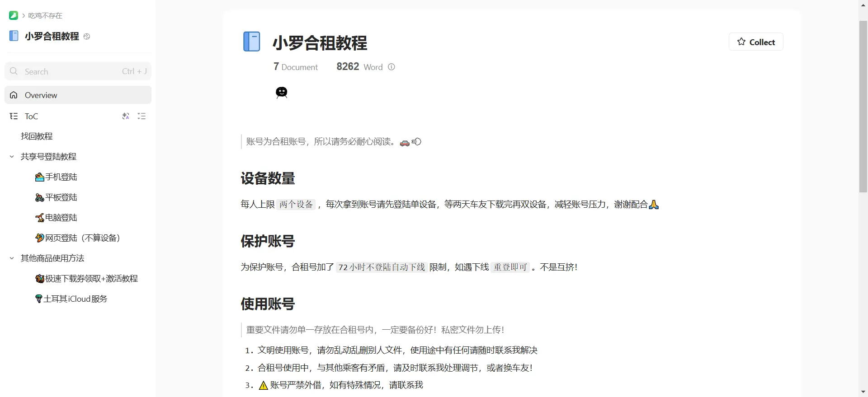Click the search magnifier icon
This screenshot has height=397, width=868.
pyautogui.click(x=14, y=71)
